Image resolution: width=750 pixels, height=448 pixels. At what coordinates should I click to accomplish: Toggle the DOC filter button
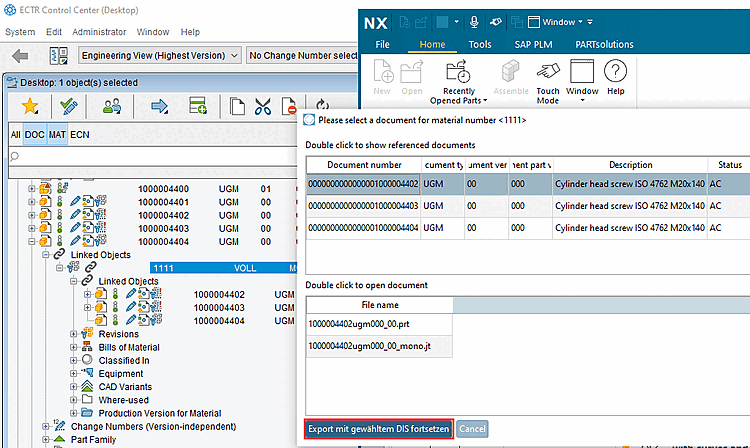[35, 134]
